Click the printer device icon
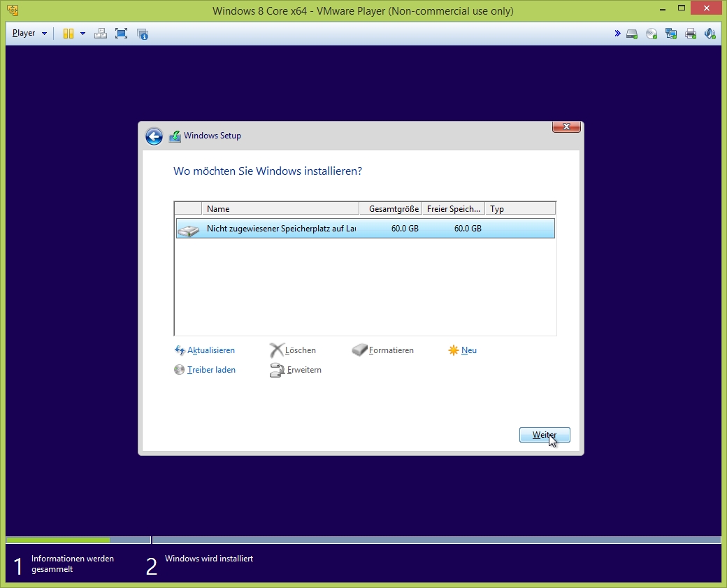The image size is (727, 588). pyautogui.click(x=691, y=34)
